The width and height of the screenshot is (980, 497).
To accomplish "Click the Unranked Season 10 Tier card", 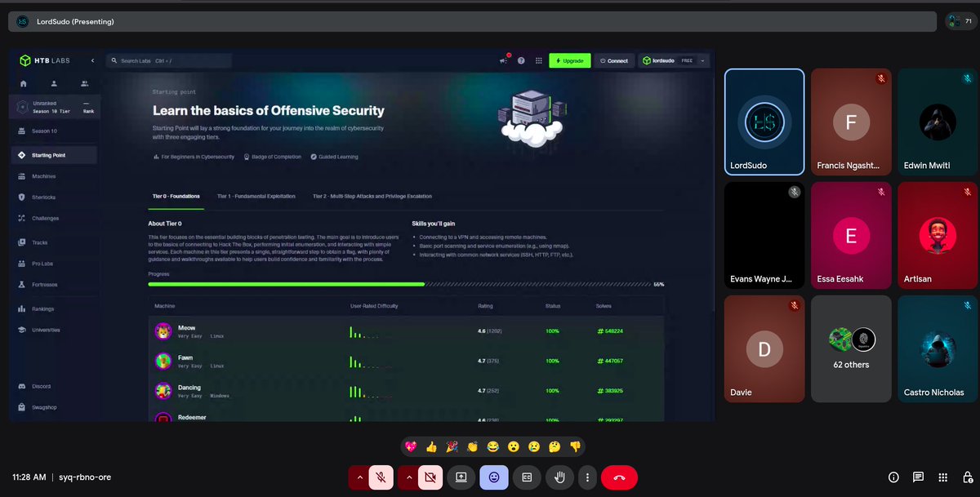I will 55,107.
